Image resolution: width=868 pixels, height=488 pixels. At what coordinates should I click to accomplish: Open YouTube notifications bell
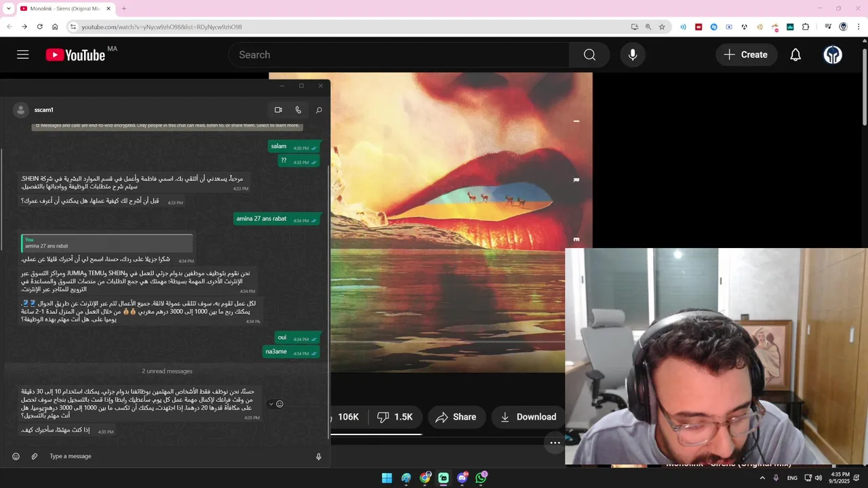(x=795, y=55)
